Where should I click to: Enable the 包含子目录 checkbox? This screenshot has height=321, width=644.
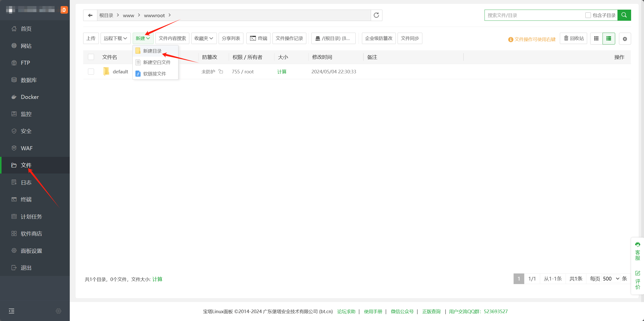click(x=588, y=15)
